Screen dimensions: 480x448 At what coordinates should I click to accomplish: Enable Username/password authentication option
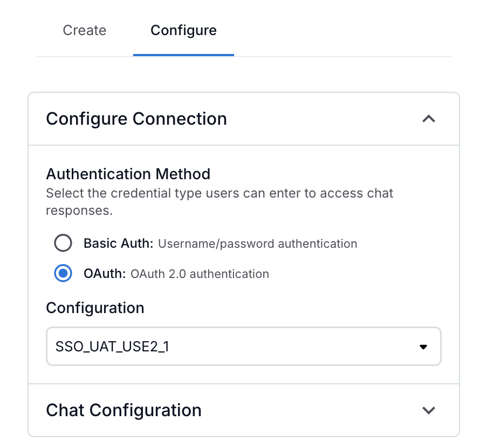click(x=63, y=243)
